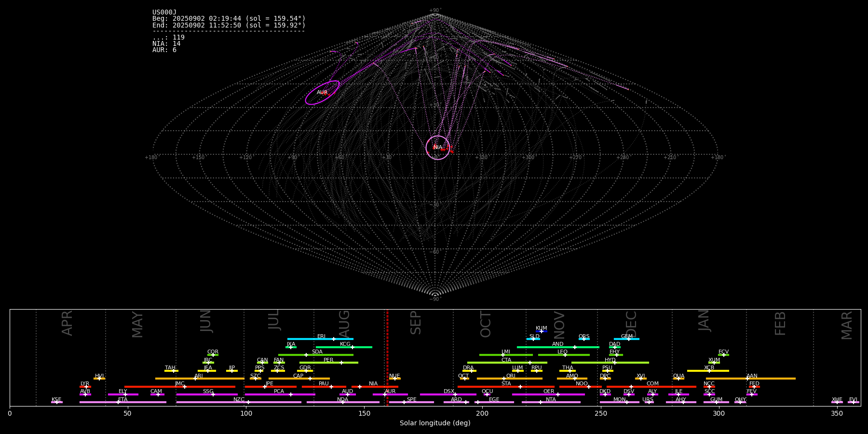Click the red dashed current solar longitude marker
Viewport: 868px width, 434px height.
(387, 357)
